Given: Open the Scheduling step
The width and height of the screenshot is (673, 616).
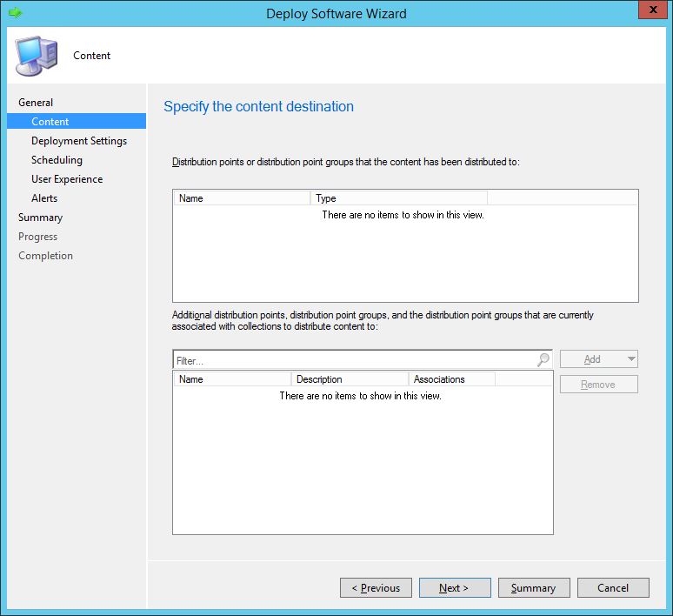Looking at the screenshot, I should tap(57, 160).
